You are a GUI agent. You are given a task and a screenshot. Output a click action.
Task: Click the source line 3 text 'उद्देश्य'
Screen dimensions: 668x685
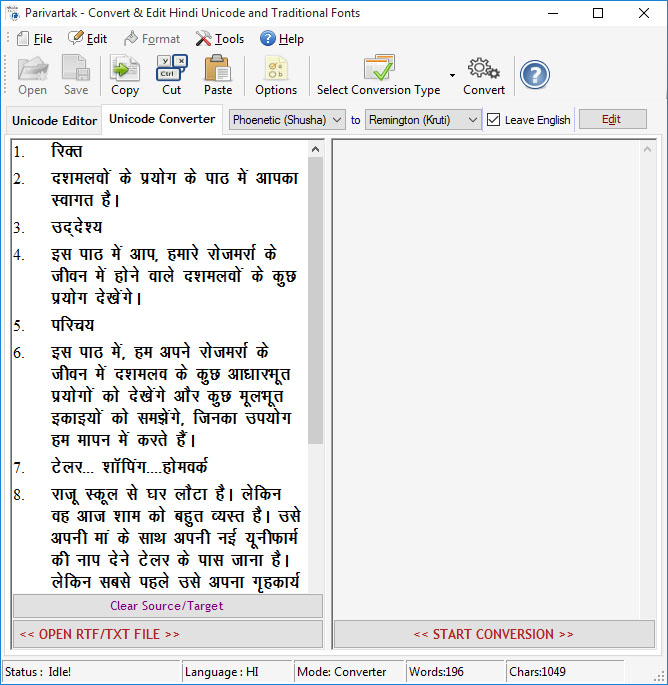point(76,227)
